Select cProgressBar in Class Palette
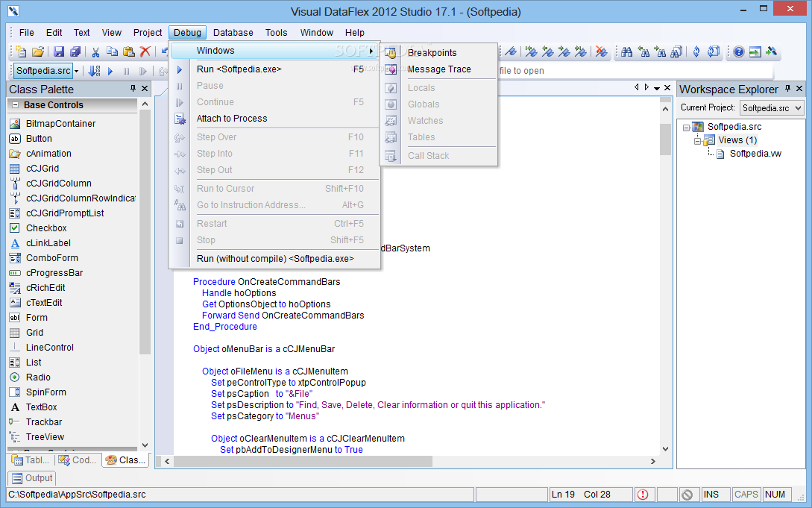 54,273
